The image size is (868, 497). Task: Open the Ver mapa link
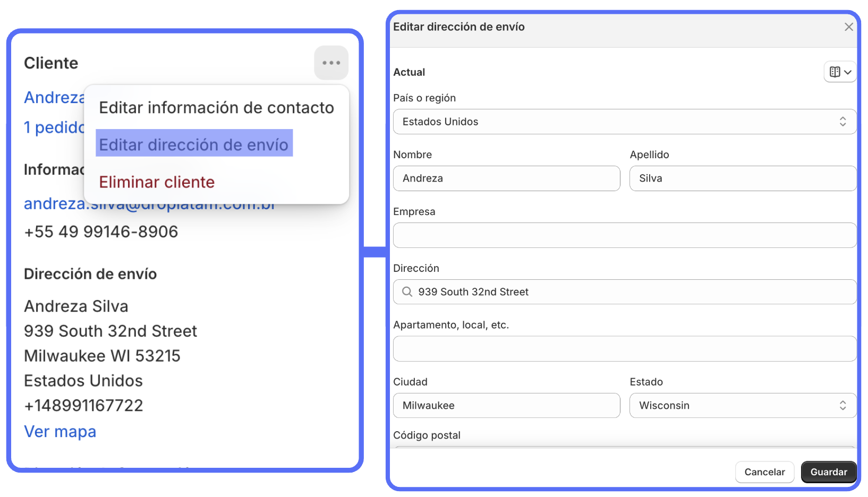tap(60, 432)
